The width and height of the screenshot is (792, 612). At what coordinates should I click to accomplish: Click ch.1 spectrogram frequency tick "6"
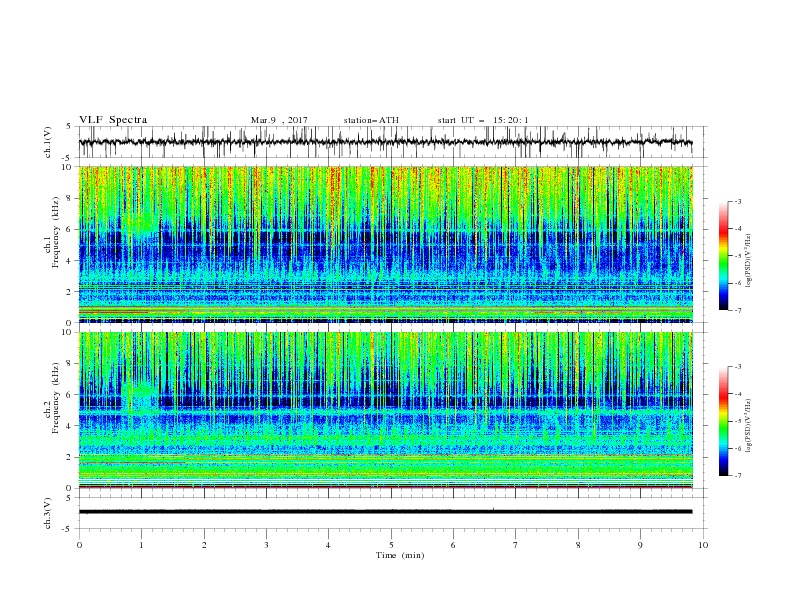pyautogui.click(x=71, y=229)
